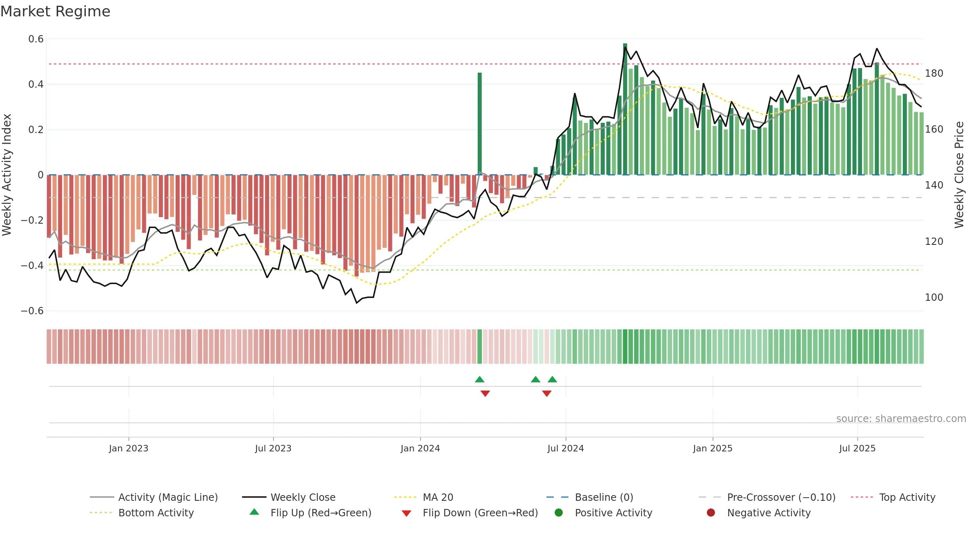Toggle the Top Activity legend entry
Image resolution: width=980 pixels, height=551 pixels.
click(893, 497)
